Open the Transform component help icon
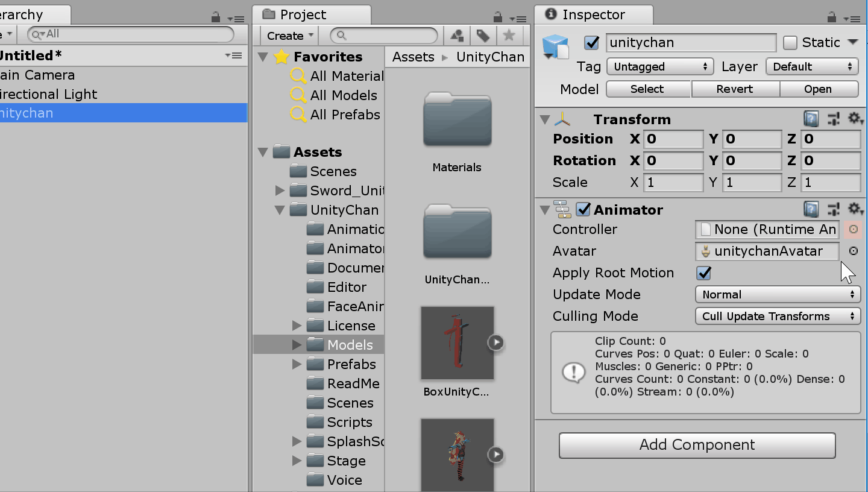 [x=811, y=119]
